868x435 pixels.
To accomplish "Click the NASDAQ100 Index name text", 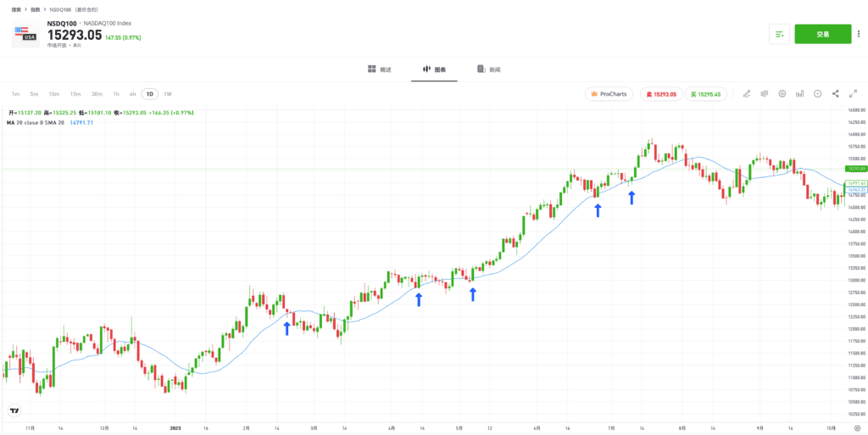I will click(x=108, y=24).
